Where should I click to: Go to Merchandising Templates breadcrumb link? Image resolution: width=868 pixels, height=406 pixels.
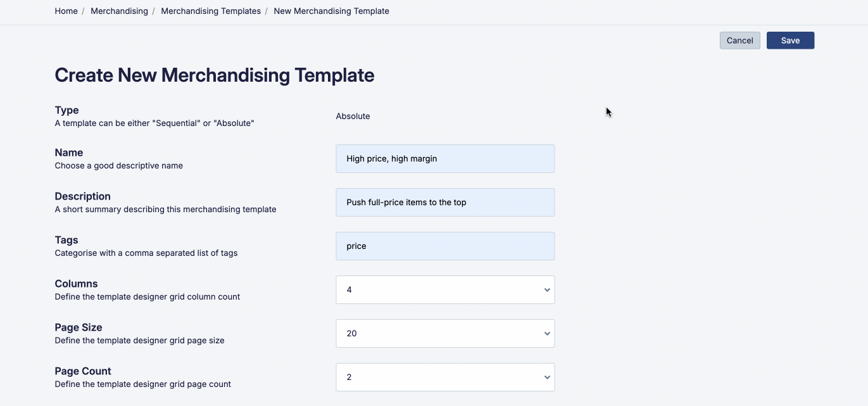[211, 11]
